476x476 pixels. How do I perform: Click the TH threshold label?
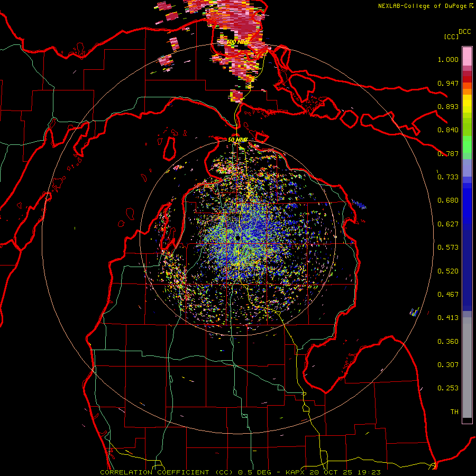[x=454, y=412]
